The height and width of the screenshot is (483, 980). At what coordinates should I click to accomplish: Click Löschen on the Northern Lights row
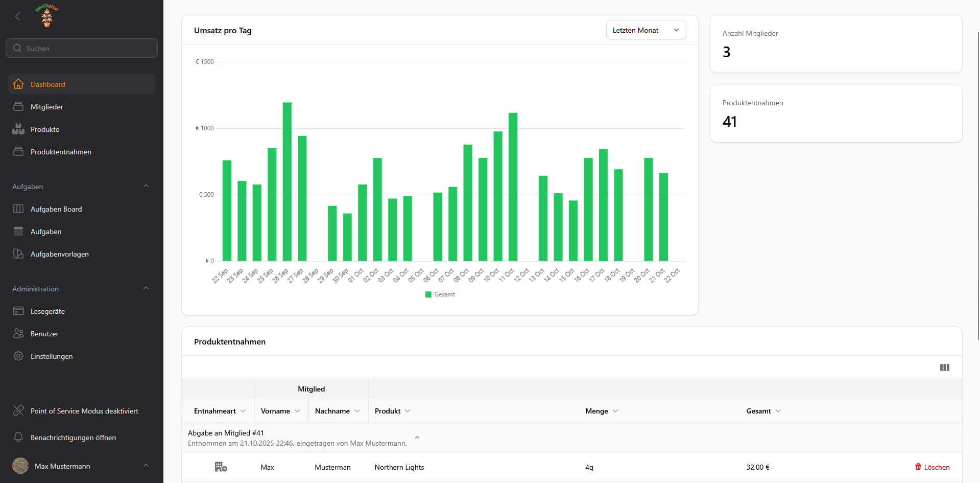pyautogui.click(x=932, y=467)
